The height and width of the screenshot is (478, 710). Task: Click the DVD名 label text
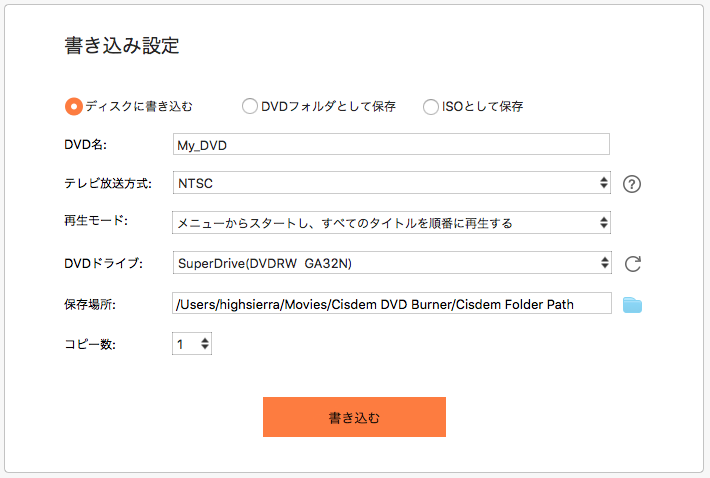tap(86, 145)
